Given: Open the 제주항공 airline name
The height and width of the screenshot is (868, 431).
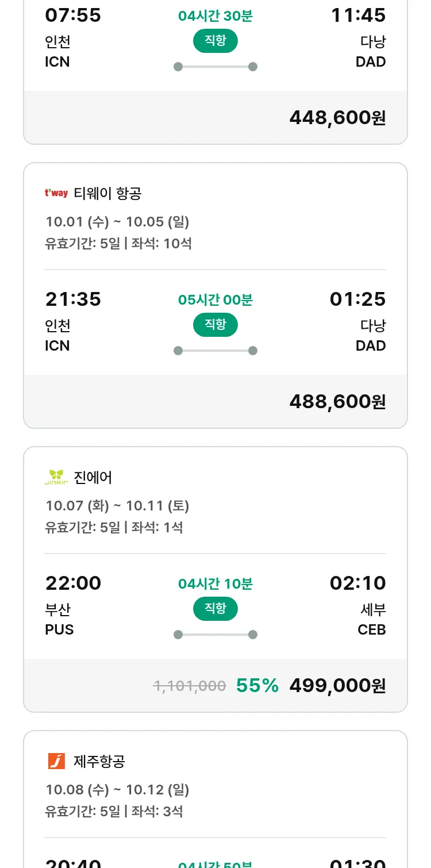Looking at the screenshot, I should (x=99, y=762).
